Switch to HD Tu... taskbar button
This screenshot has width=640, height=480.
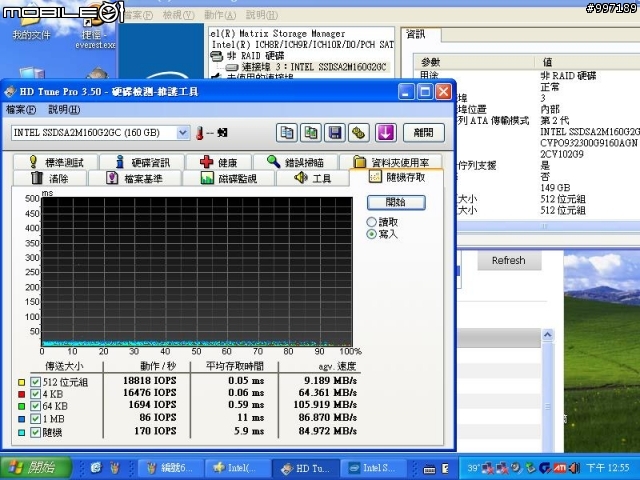[306, 468]
